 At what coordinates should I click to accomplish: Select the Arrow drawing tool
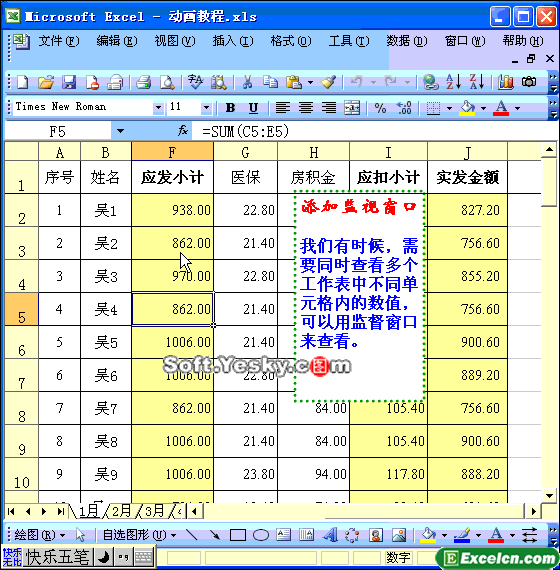215,534
